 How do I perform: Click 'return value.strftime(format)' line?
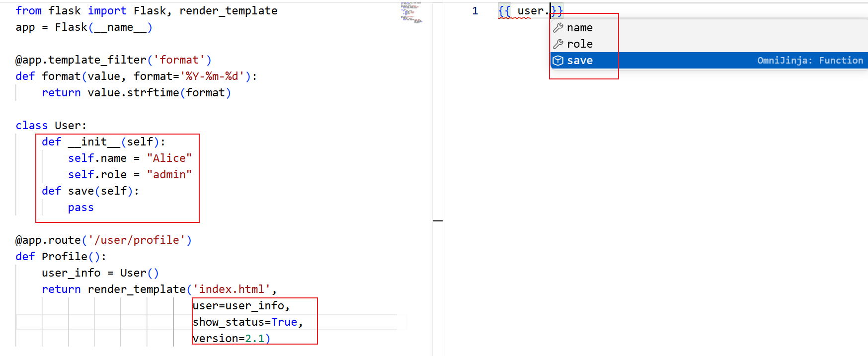pos(136,93)
